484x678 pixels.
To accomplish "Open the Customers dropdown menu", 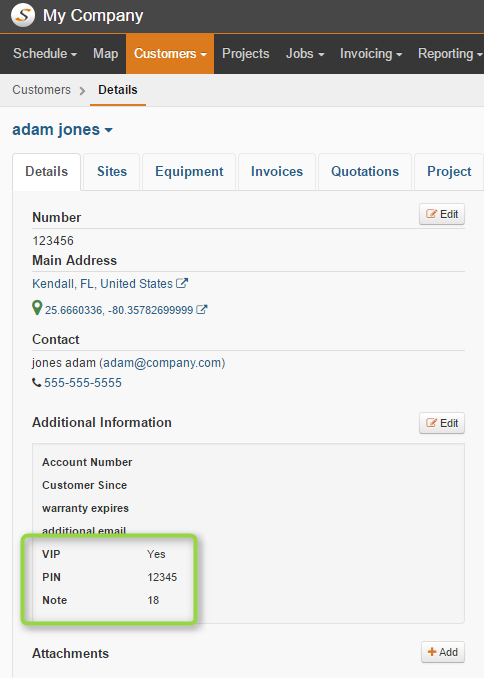I will 170,54.
